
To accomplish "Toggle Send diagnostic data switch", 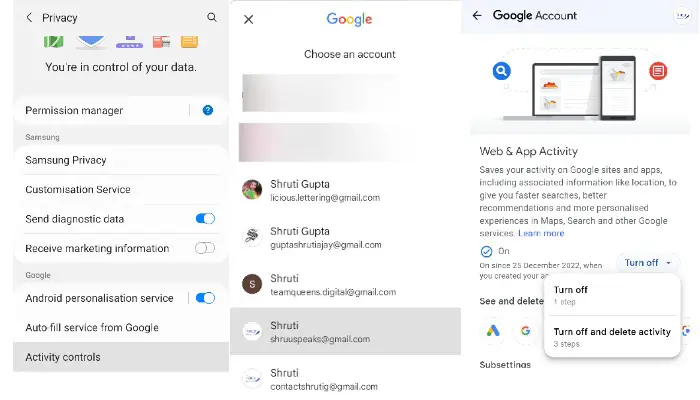I will tap(205, 219).
